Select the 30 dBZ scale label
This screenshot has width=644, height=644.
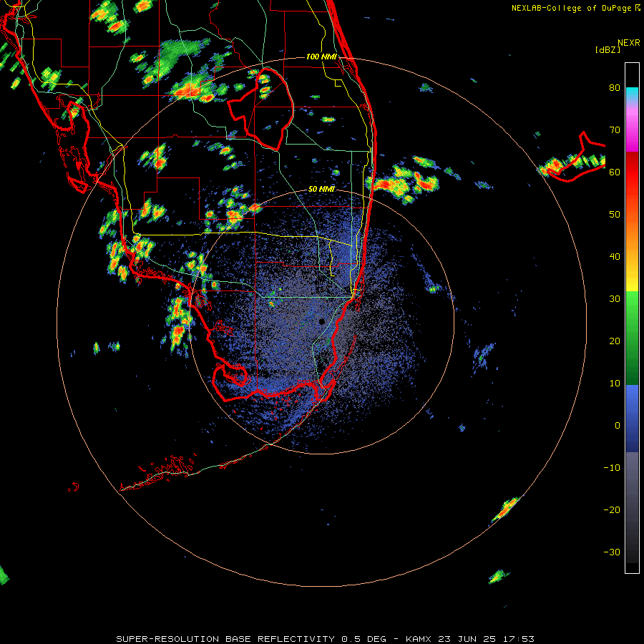[x=615, y=299]
